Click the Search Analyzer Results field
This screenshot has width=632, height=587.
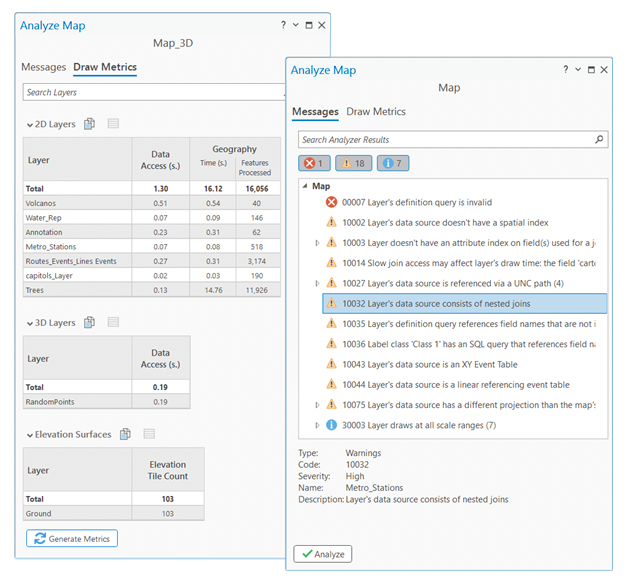[453, 139]
